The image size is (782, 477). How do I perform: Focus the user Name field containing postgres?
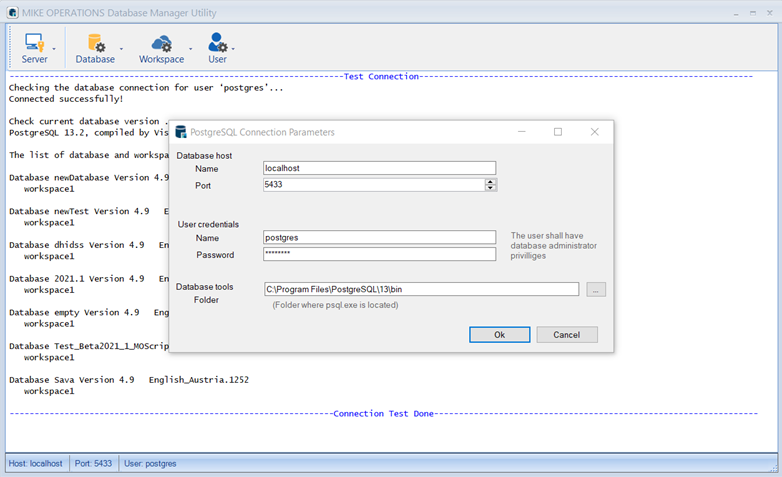click(x=380, y=238)
